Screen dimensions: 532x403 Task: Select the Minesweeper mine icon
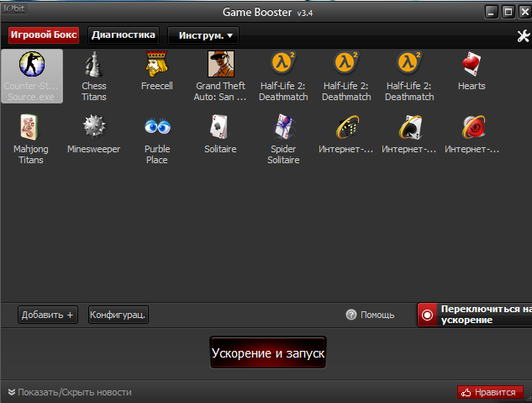pos(94,127)
